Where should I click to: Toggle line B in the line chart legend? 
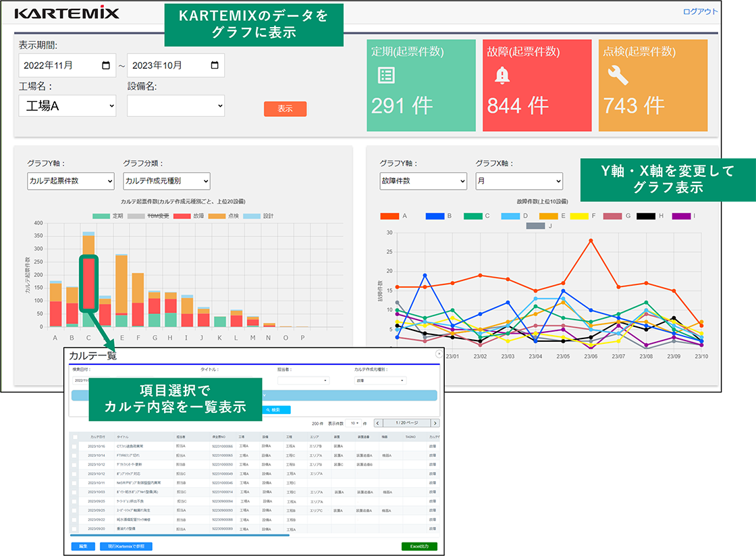coord(438,216)
